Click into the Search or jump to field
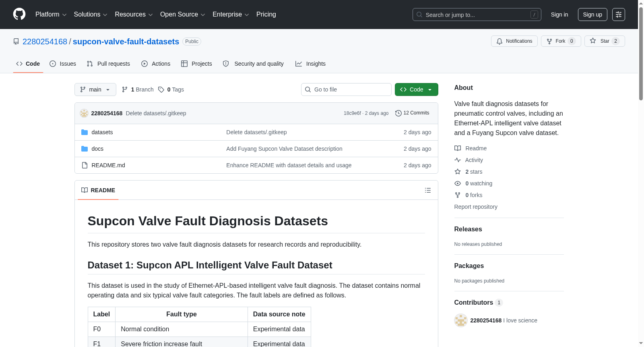The height and width of the screenshot is (347, 644). click(477, 15)
